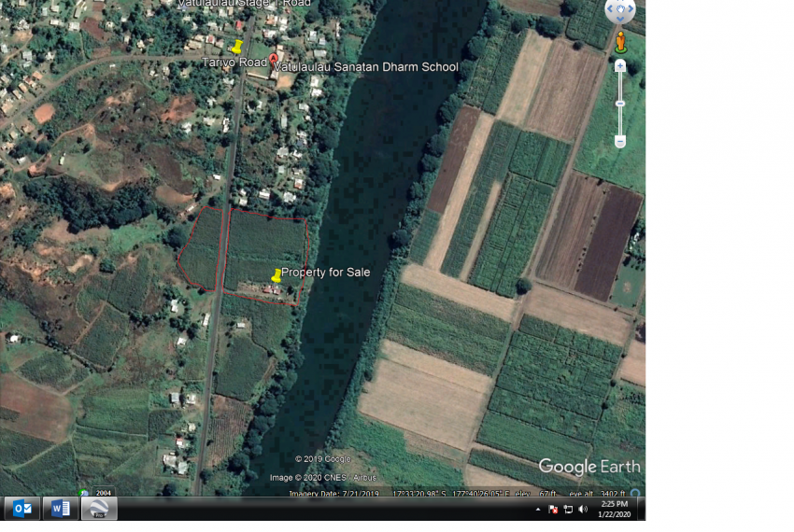794x532 pixels.
Task: Show hidden system tray icons
Action: (538, 510)
